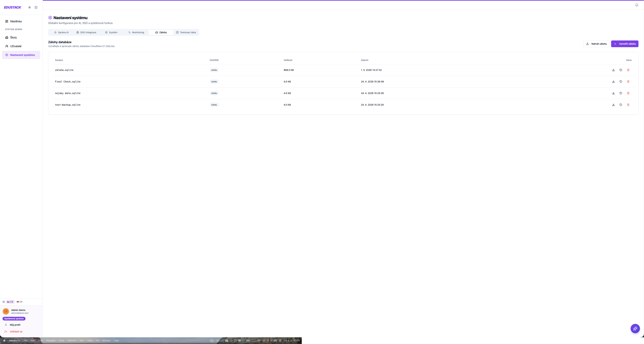
Task: Go to Školy in sidebar
Action: [x=21, y=38]
